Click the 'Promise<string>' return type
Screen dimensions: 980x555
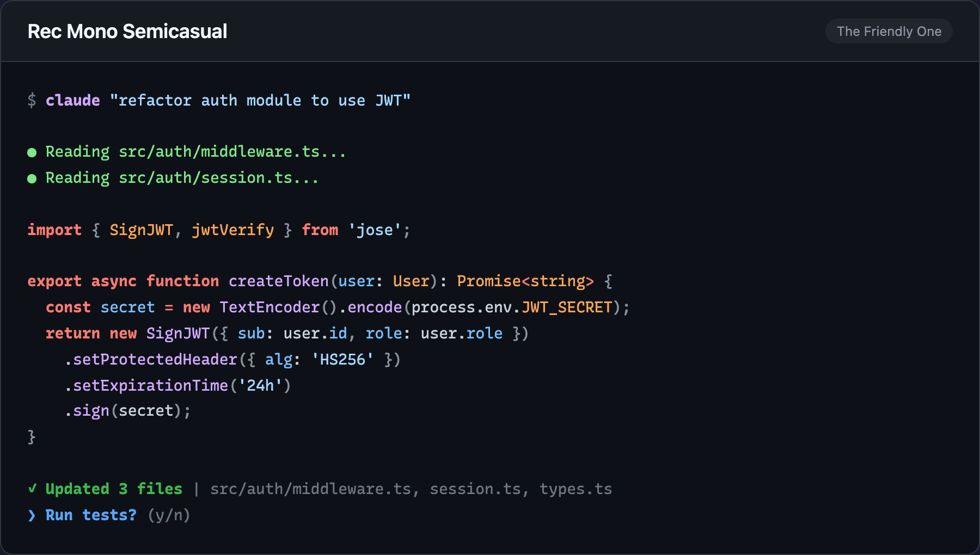point(525,281)
